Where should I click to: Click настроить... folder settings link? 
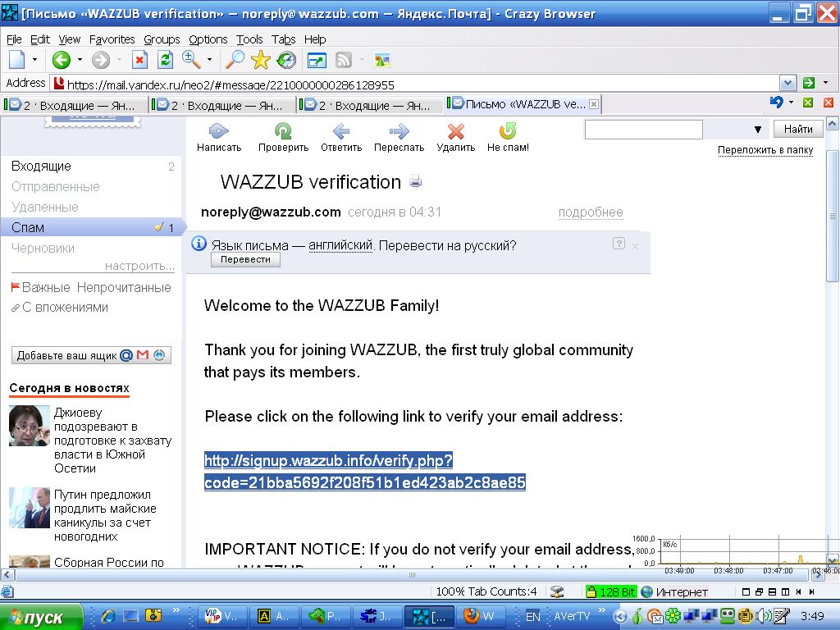(x=139, y=266)
